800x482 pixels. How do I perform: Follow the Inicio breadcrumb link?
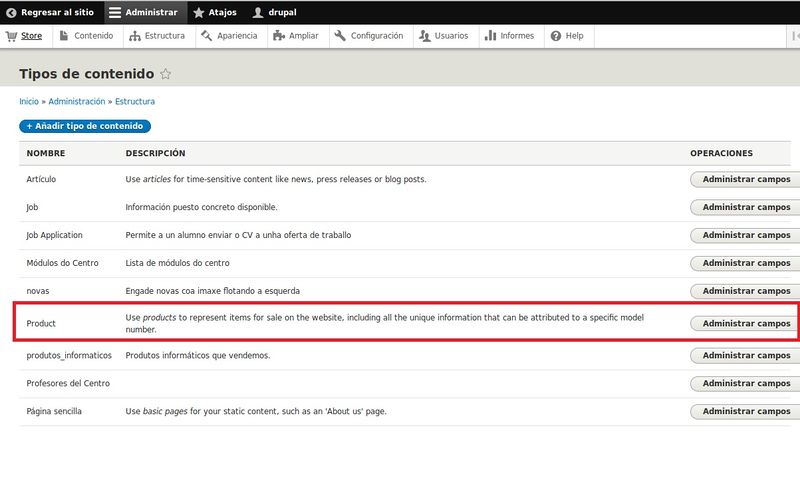29,102
